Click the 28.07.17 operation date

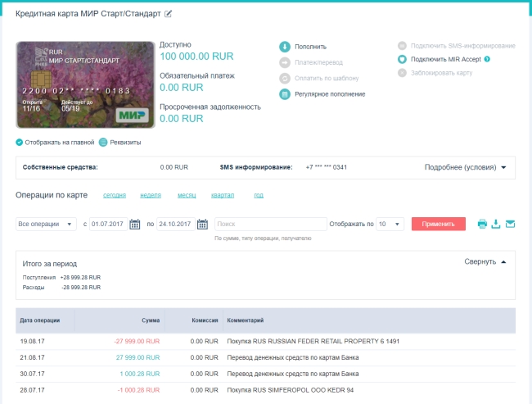pos(32,390)
